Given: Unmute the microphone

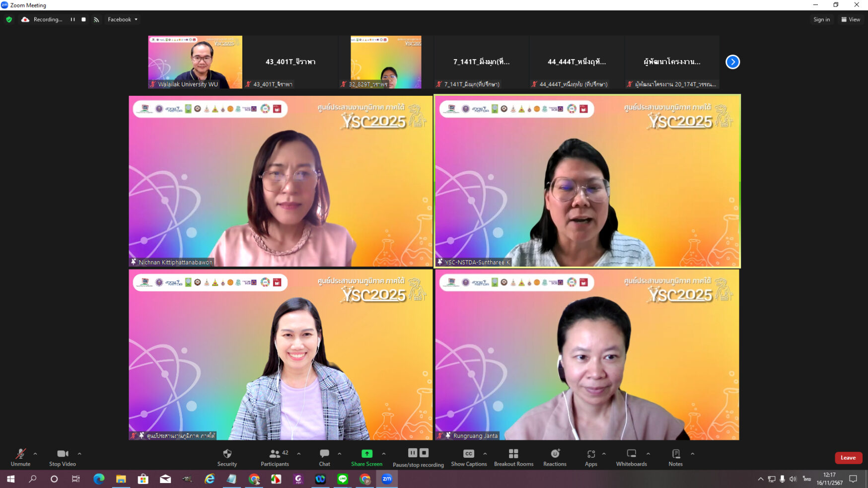Looking at the screenshot, I should coord(20,454).
